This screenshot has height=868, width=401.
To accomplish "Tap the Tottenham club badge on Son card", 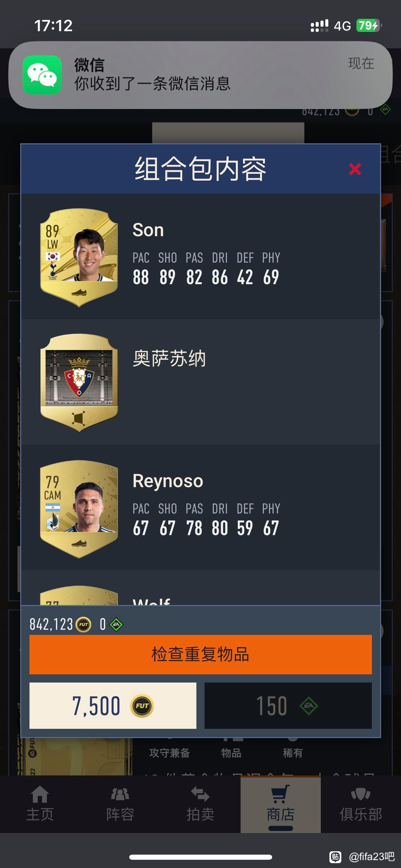I will pos(53,272).
